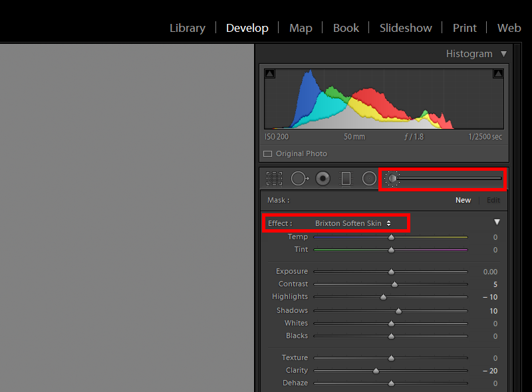Open the Brixton Soften Skin effect dropdown
Viewport: 532px width, 392px height.
point(352,223)
